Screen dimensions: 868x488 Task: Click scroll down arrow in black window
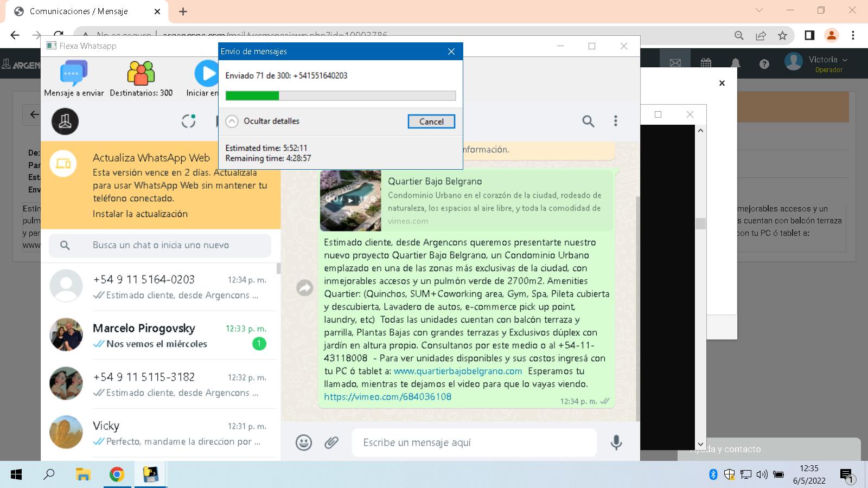tap(700, 445)
